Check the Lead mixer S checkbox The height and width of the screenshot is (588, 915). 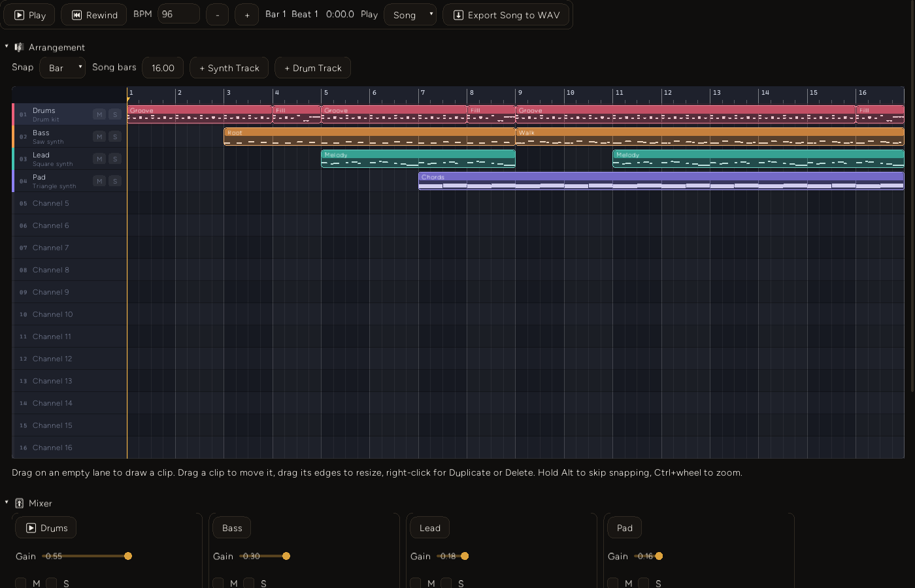[x=446, y=583]
